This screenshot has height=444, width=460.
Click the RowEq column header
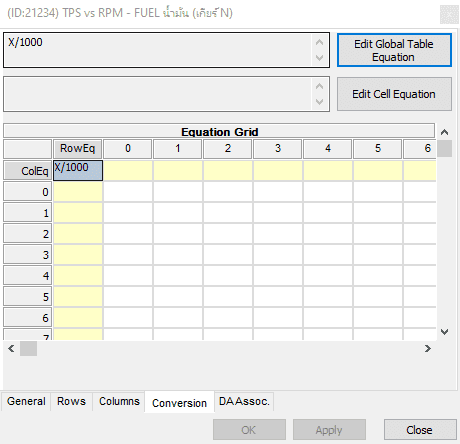click(78, 149)
